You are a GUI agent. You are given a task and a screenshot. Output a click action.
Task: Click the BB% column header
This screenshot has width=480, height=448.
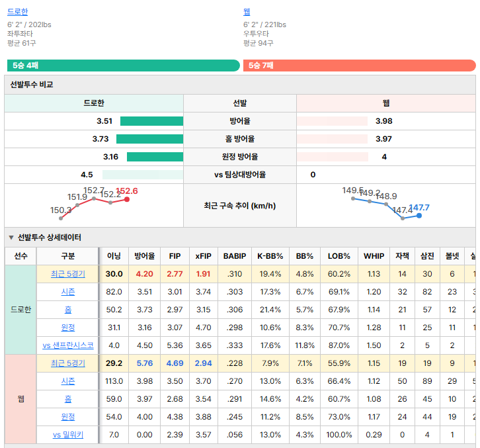point(305,256)
